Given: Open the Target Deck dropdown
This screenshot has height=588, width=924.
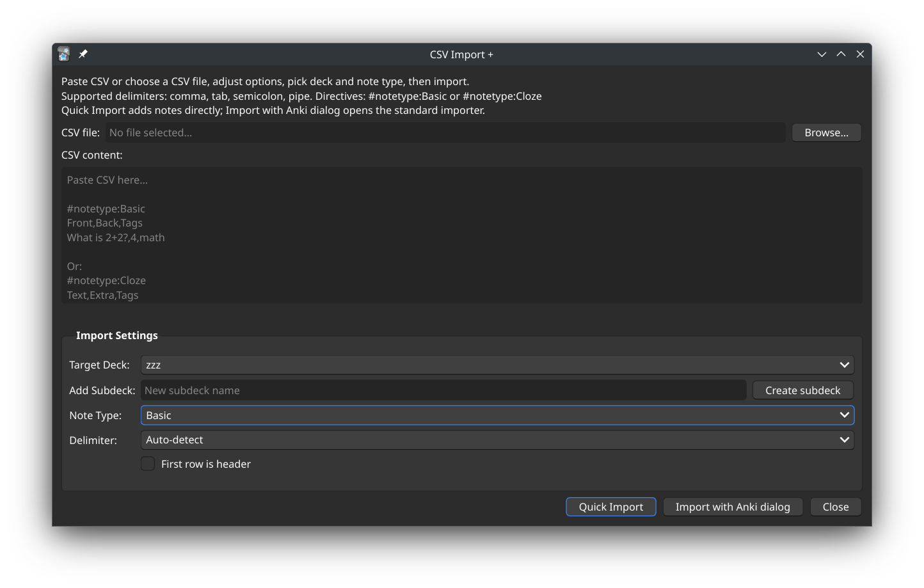Looking at the screenshot, I should 497,365.
